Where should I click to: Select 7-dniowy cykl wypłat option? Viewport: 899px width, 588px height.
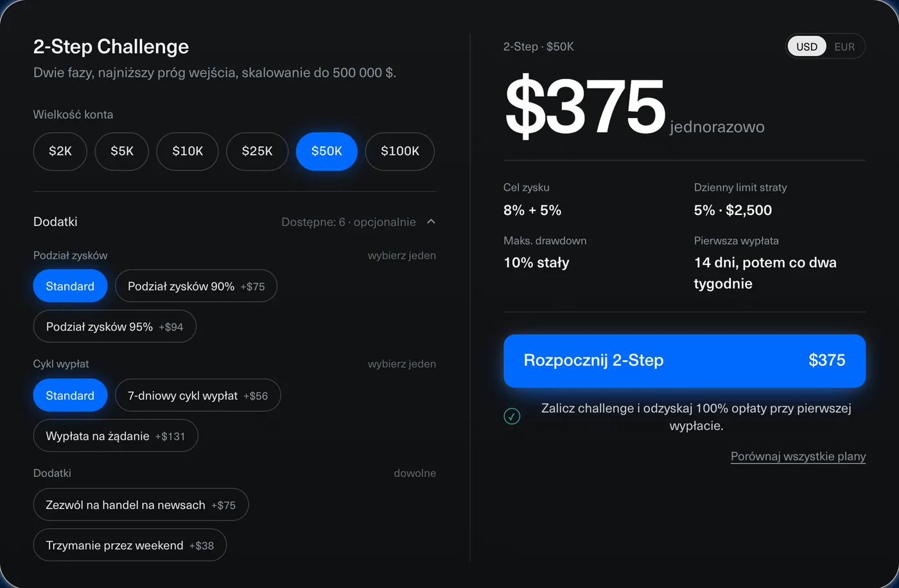click(198, 395)
